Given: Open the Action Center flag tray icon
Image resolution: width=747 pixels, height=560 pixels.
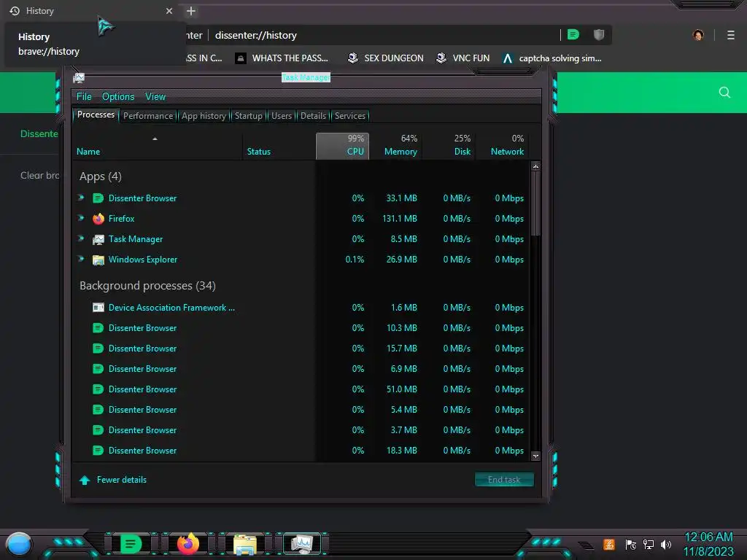Looking at the screenshot, I should click(x=631, y=544).
